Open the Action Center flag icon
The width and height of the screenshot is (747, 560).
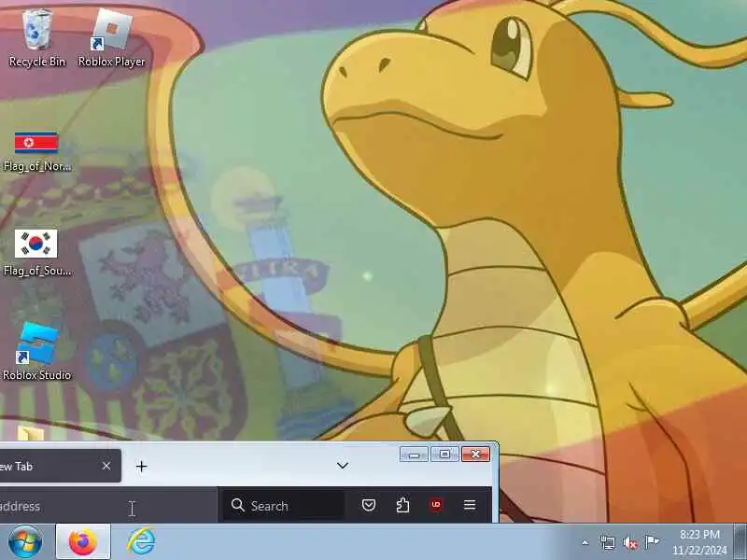[x=652, y=542]
